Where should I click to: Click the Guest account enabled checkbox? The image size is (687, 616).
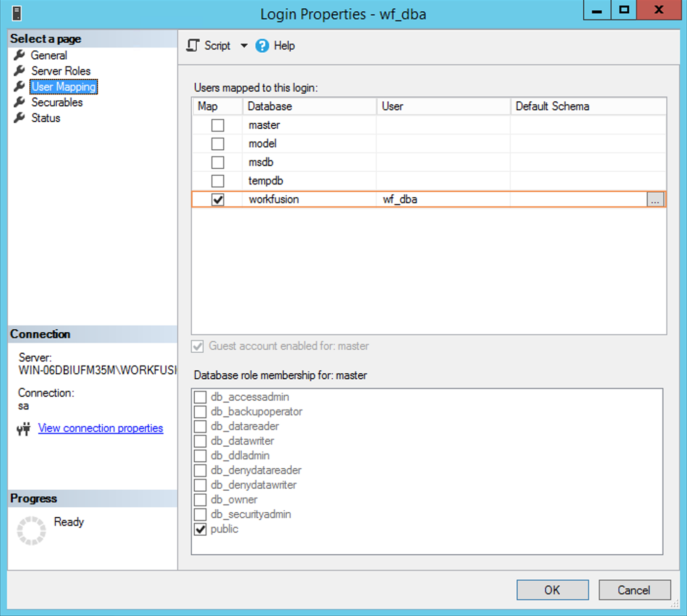[198, 346]
